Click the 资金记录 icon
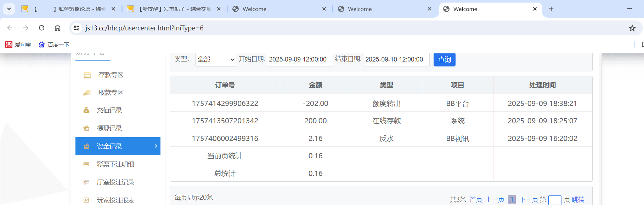 tap(86, 146)
